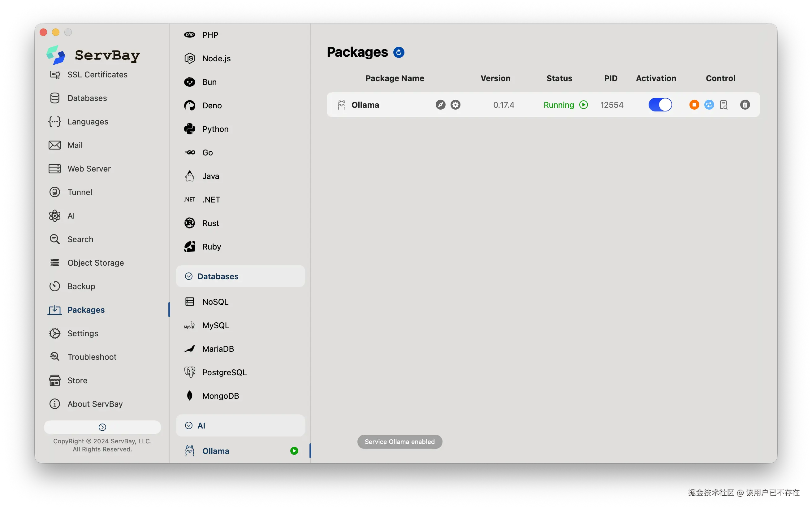812x509 pixels.
Task: Click the Package Name column header
Action: click(395, 78)
